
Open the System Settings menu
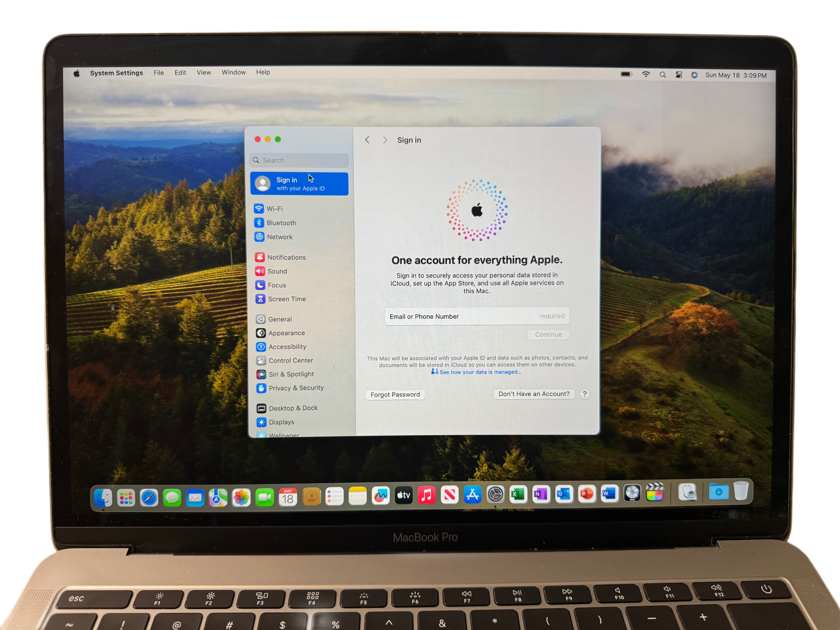pyautogui.click(x=116, y=73)
